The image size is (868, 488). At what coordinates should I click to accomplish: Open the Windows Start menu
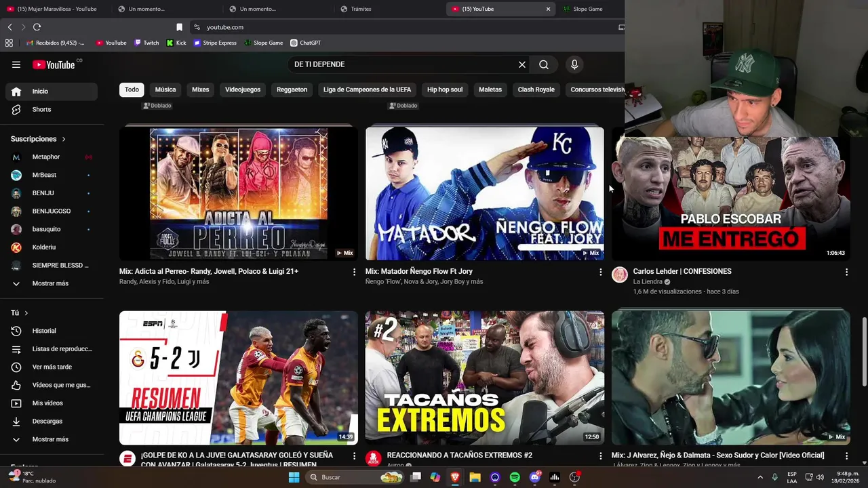coord(294,477)
